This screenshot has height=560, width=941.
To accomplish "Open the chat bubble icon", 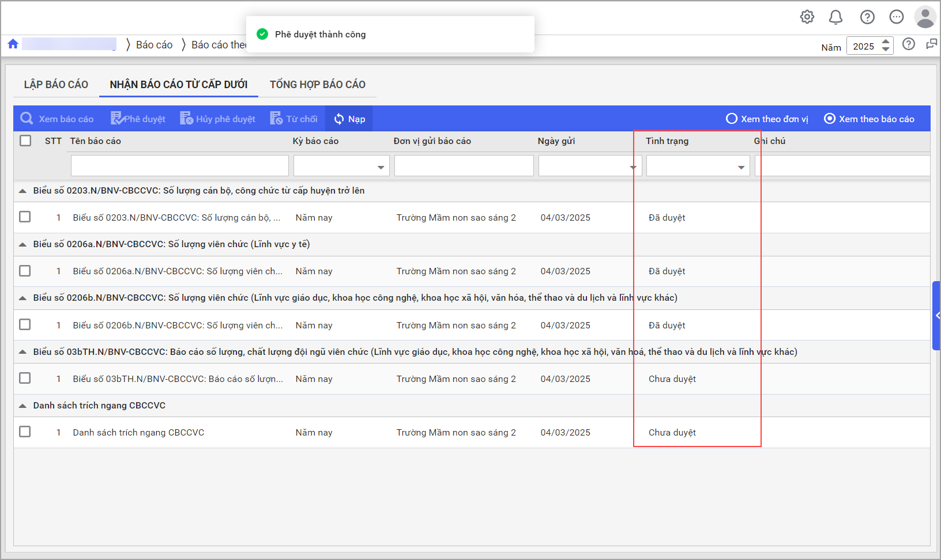I will (896, 17).
